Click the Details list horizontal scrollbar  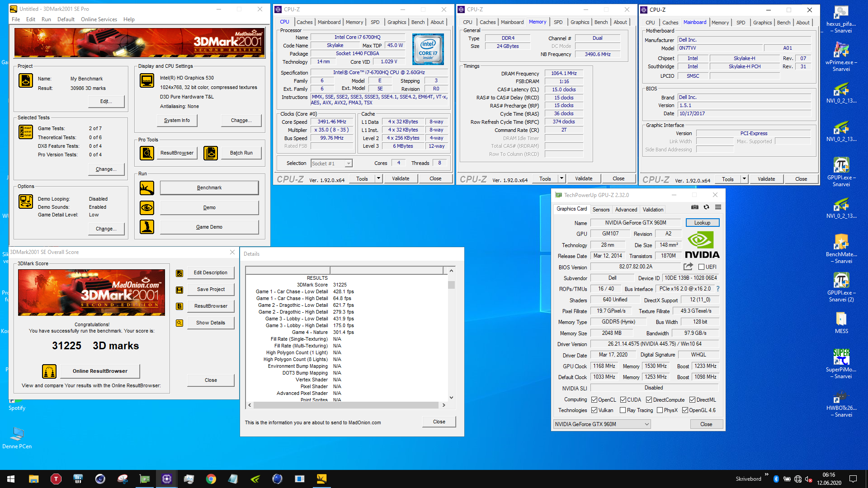346,405
